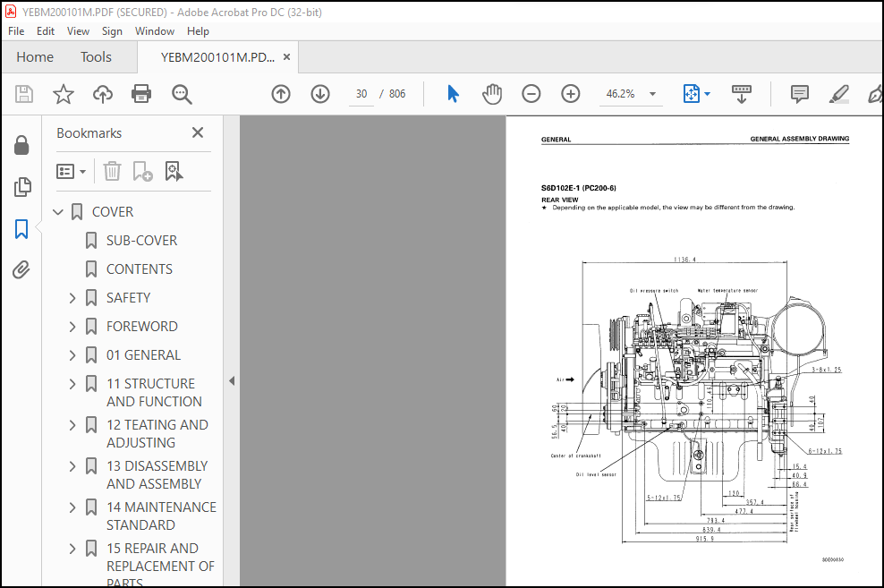Open the Attachments paperclip panel

pyautogui.click(x=21, y=270)
